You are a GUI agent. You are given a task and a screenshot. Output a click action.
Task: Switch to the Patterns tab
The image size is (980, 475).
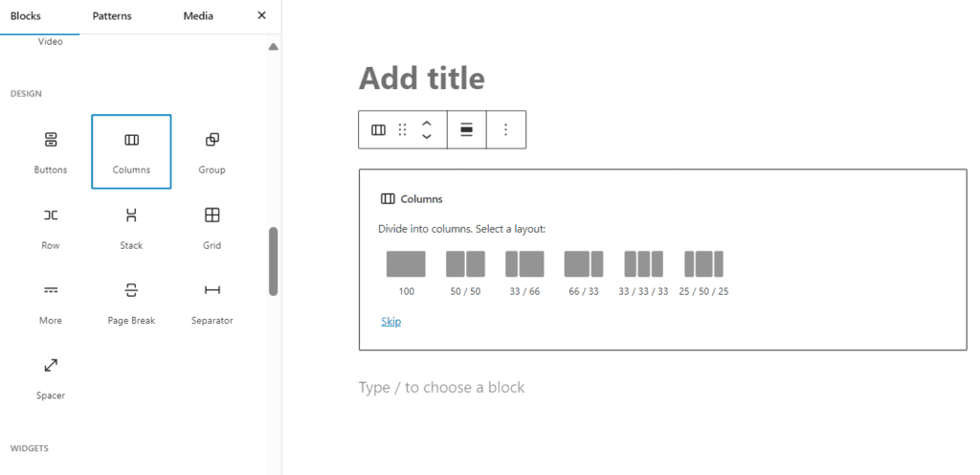coord(112,16)
